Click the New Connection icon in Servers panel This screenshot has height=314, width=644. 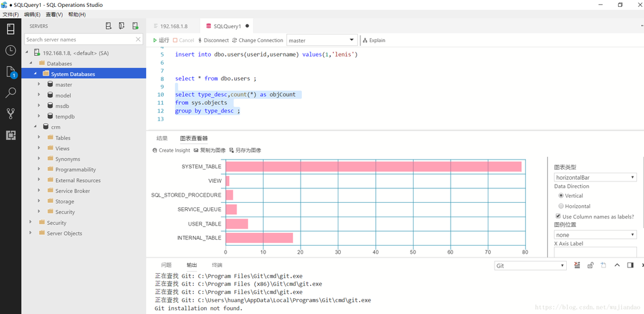point(109,26)
